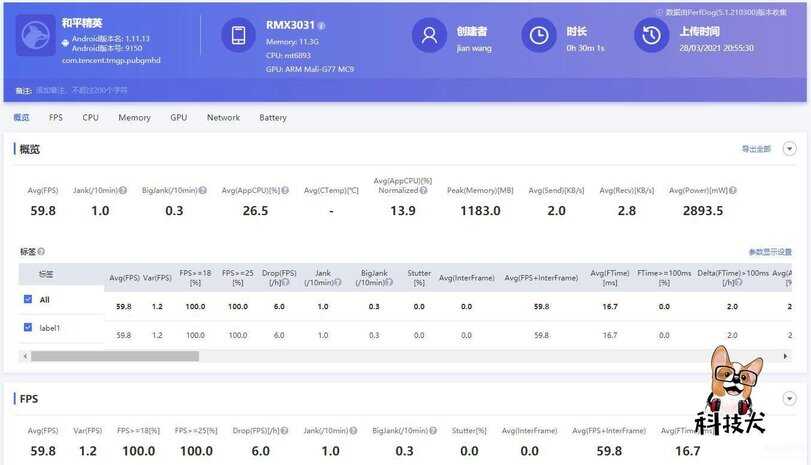Click the Var(FPS) table column header
This screenshot has width=811, height=465.
(x=157, y=278)
